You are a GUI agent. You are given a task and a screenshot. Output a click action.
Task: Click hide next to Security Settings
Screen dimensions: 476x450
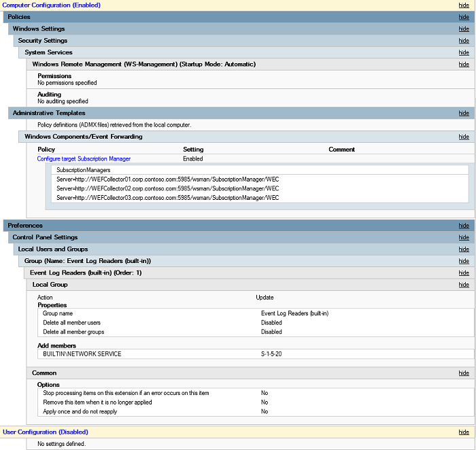[x=463, y=41]
